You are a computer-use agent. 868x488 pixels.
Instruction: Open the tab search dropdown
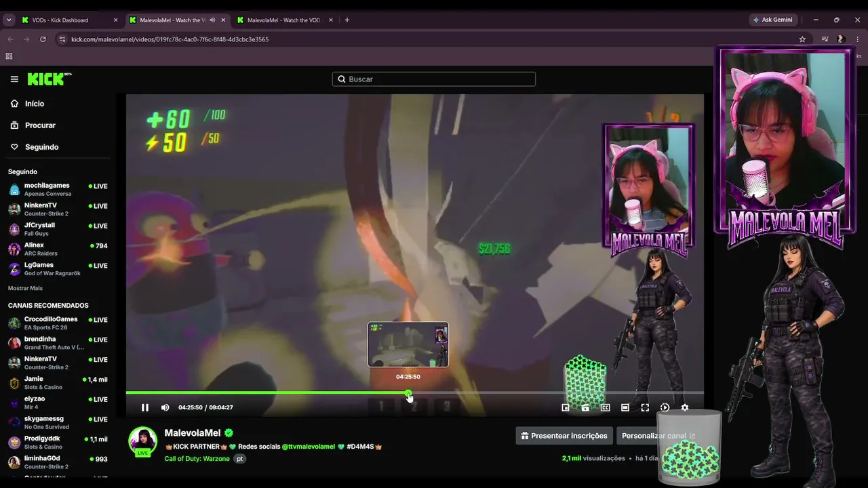click(x=9, y=20)
